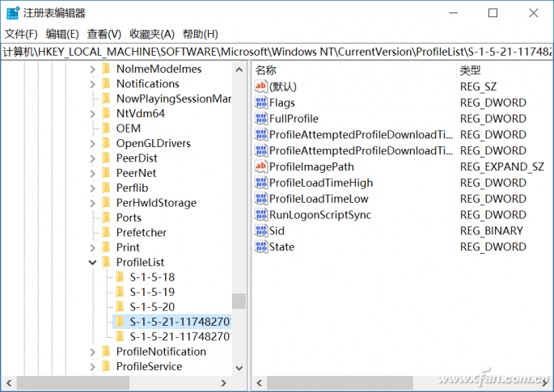Click the (默认) string value icon
The width and height of the screenshot is (554, 392).
point(260,86)
